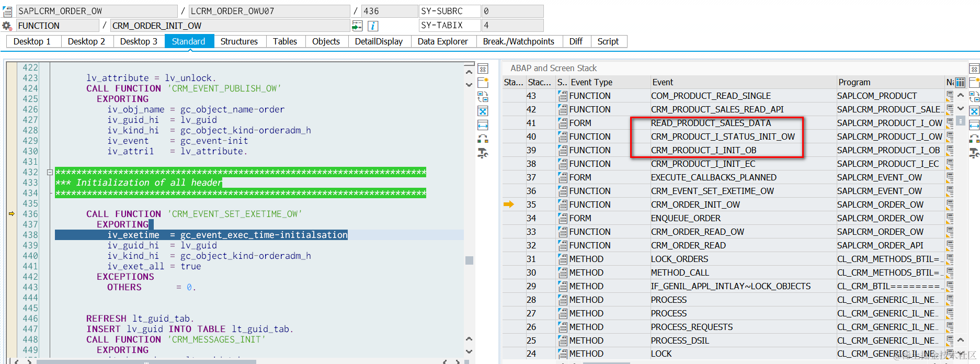Viewport: 980px width, 364px height.
Task: Set a breakpoint in the margin at line 436
Action: [12, 214]
